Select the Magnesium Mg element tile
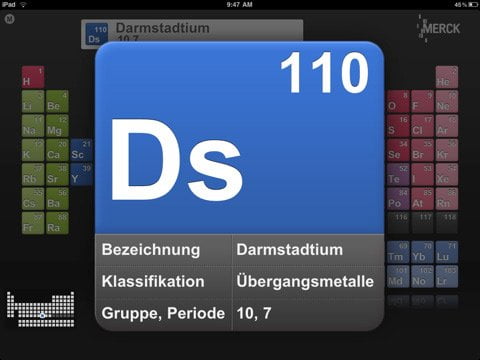This screenshot has width=480, height=360. point(57,126)
